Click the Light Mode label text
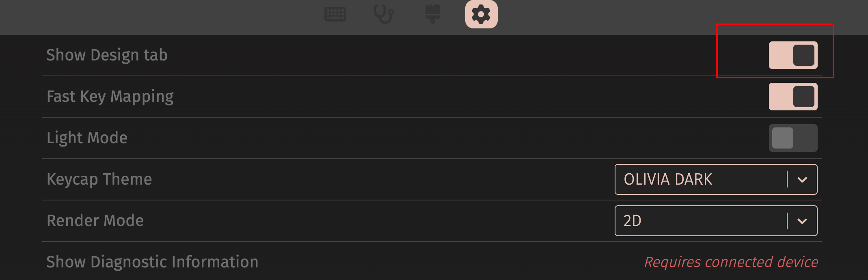The width and height of the screenshot is (868, 280). pyautogui.click(x=87, y=138)
